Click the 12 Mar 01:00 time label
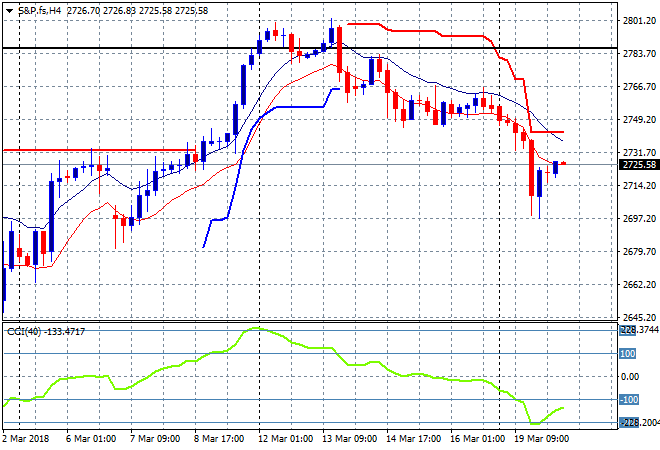This screenshot has height=450, width=660. click(285, 439)
